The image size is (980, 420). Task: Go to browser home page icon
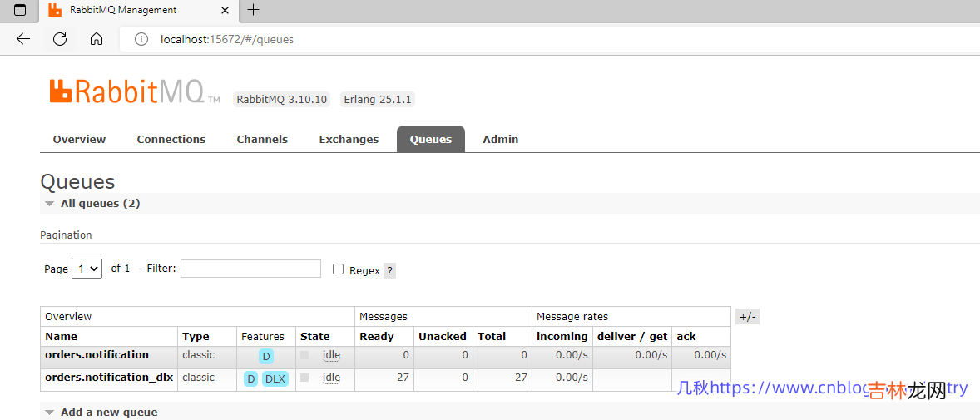97,39
